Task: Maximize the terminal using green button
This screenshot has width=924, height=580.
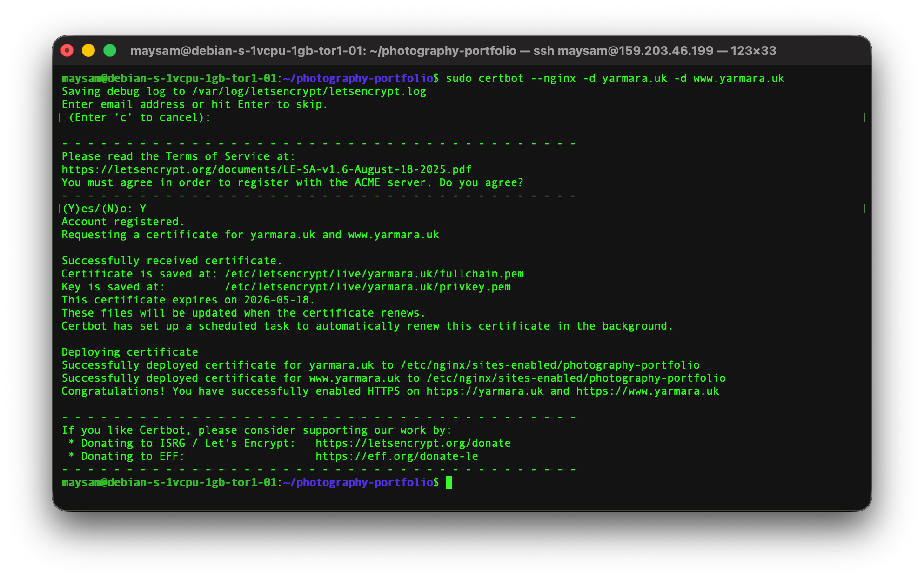Action: [110, 50]
